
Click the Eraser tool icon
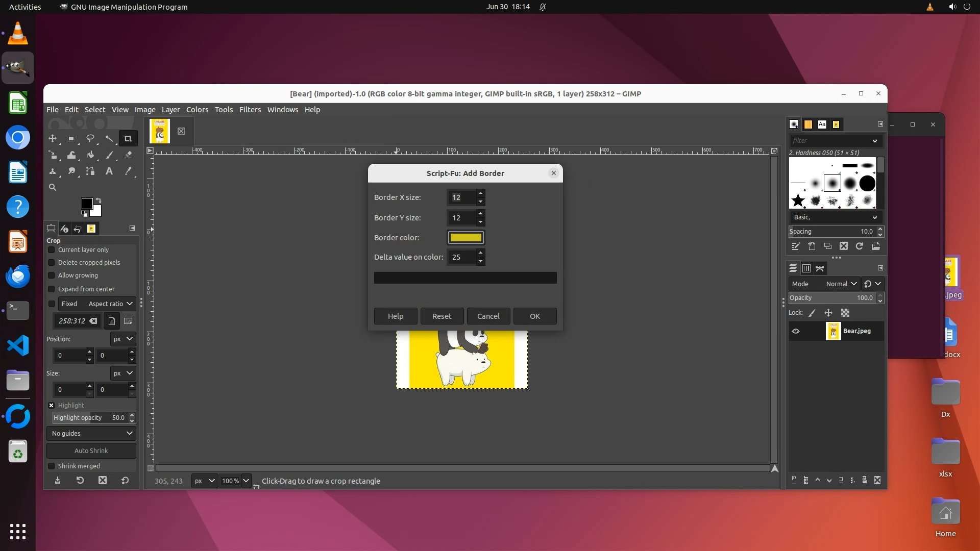(128, 155)
